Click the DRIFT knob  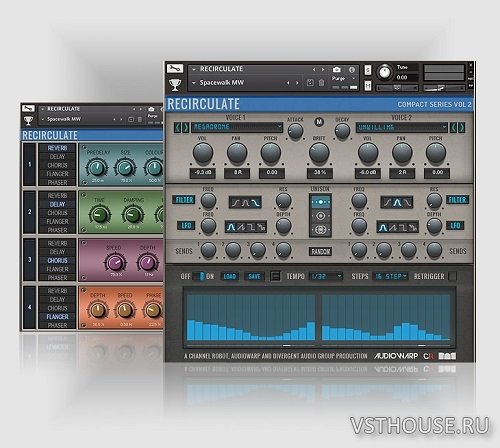point(319,153)
